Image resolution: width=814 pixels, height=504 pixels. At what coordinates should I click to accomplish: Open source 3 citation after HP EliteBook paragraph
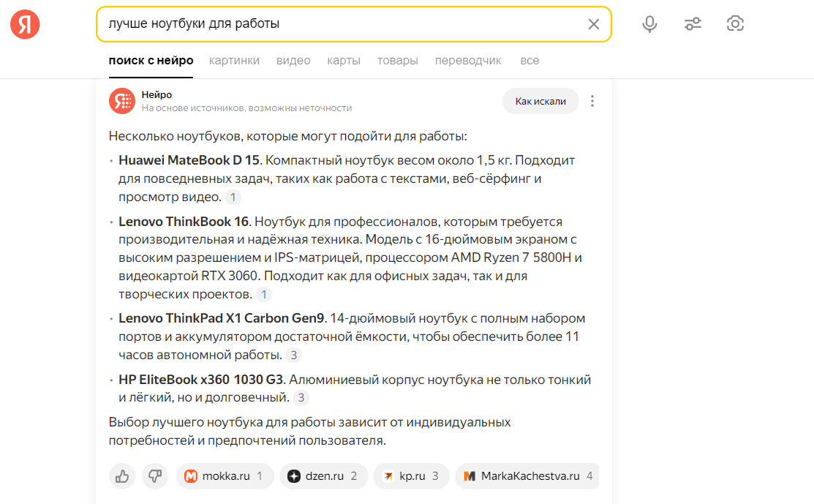[301, 398]
